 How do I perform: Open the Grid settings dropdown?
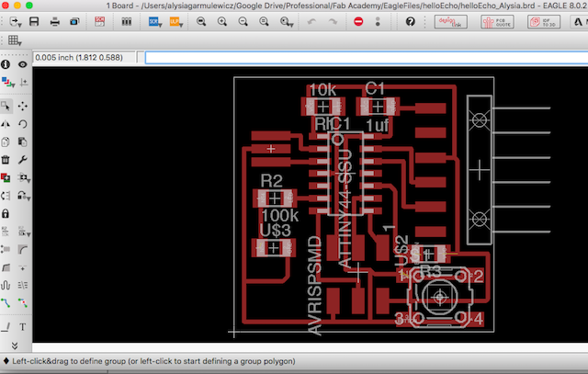pos(15,40)
